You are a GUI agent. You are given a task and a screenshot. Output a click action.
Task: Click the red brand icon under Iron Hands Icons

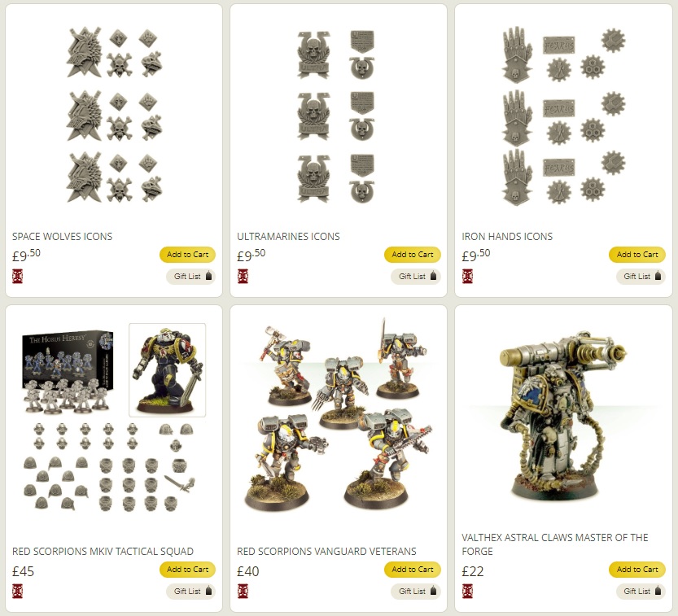coord(467,276)
